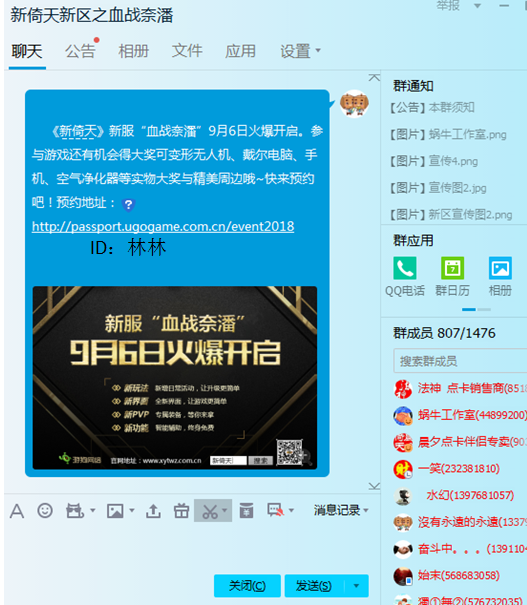Open the 相册 group app icon
The height and width of the screenshot is (605, 527).
(500, 268)
